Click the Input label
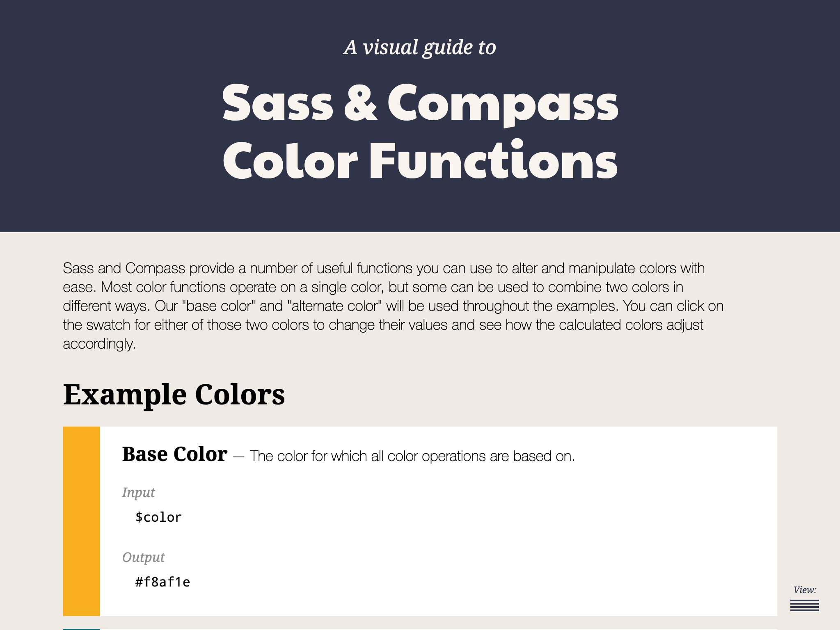This screenshot has width=840, height=630. tap(138, 492)
